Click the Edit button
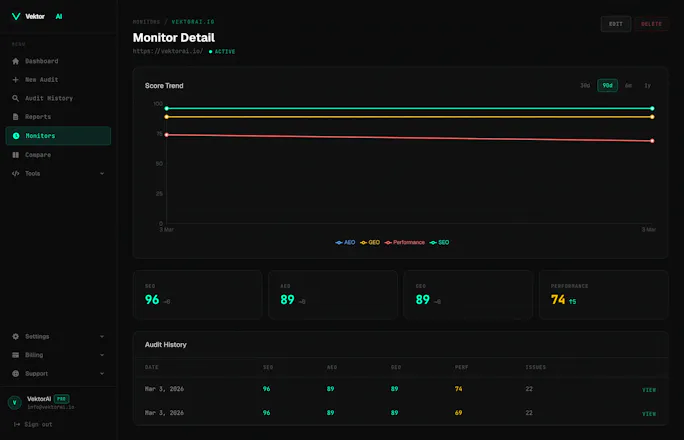The height and width of the screenshot is (440, 684). pyautogui.click(x=616, y=24)
